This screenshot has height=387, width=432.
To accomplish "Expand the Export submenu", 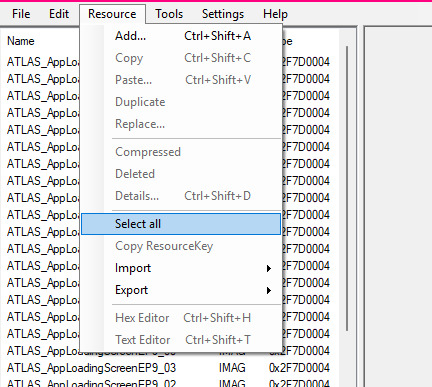I will [x=181, y=290].
